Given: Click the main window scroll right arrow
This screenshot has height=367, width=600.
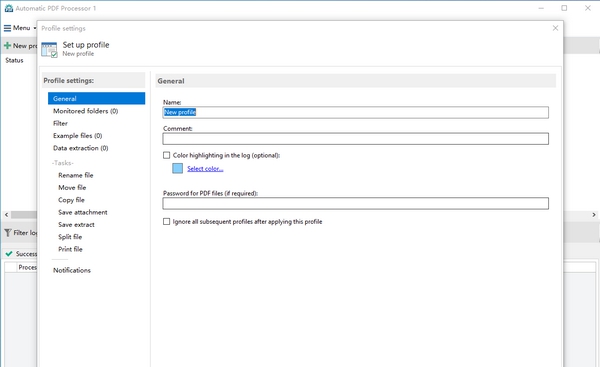Looking at the screenshot, I should coord(594,215).
